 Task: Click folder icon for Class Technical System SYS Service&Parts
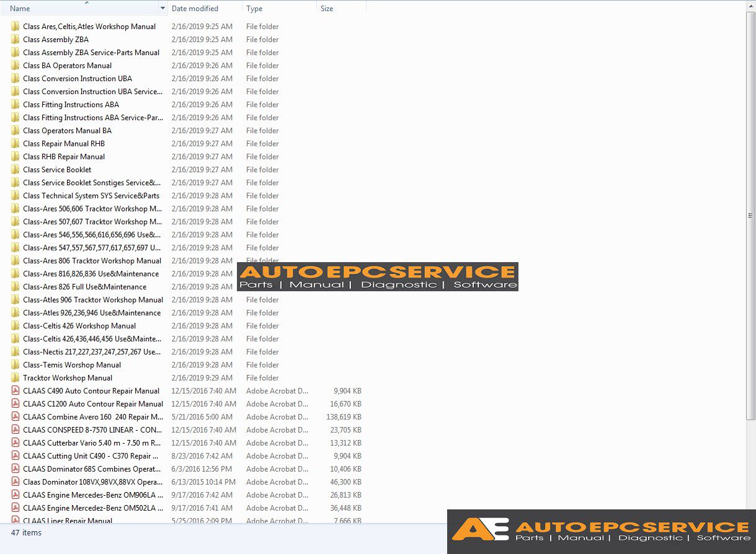(15, 196)
